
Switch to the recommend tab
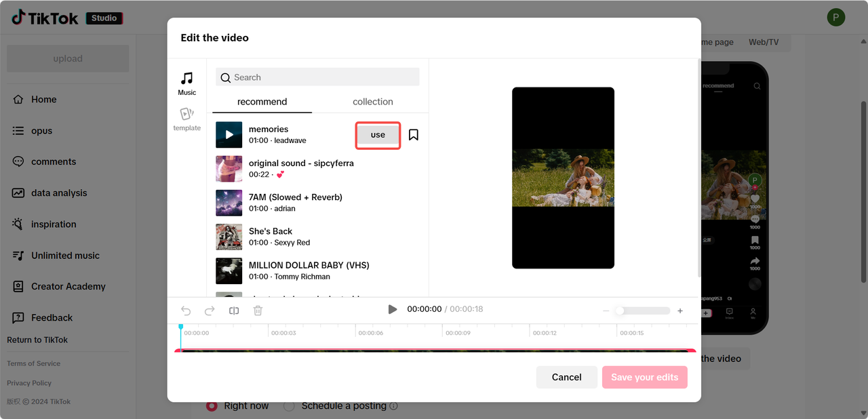pos(262,102)
